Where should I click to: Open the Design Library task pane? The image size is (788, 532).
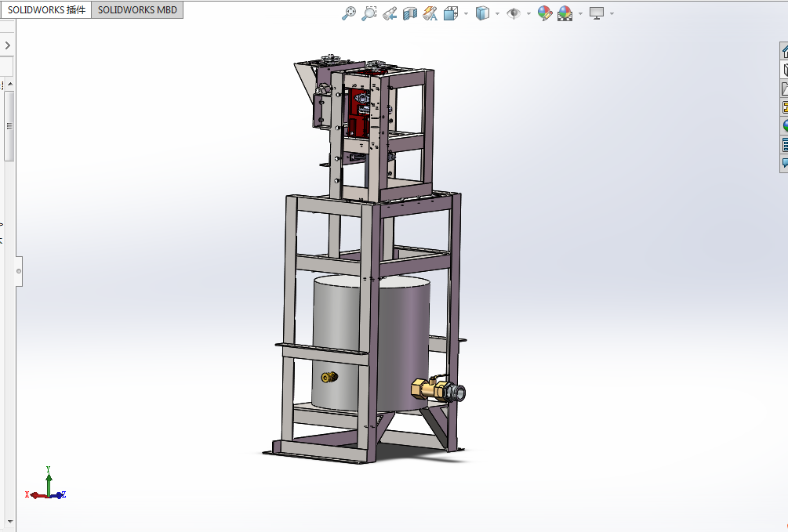point(785,70)
